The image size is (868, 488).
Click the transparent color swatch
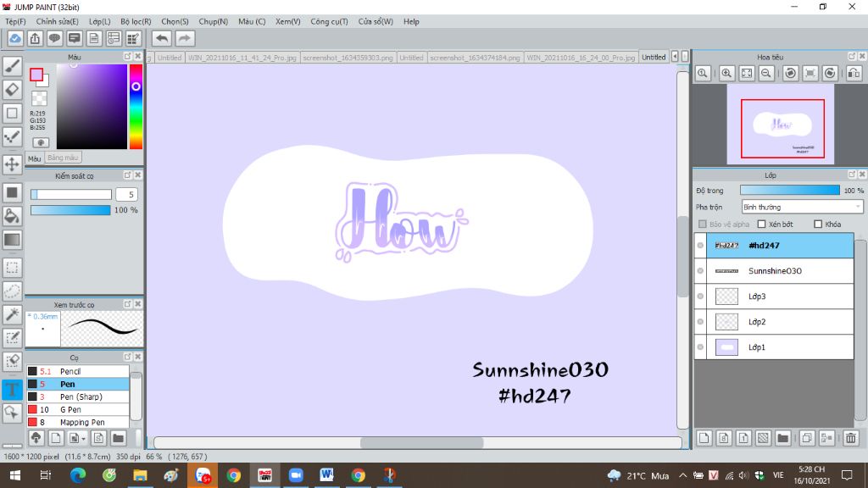tap(39, 99)
